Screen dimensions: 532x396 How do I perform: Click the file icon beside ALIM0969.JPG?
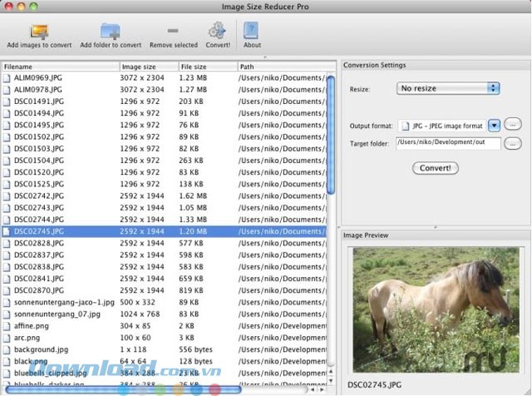[7, 77]
